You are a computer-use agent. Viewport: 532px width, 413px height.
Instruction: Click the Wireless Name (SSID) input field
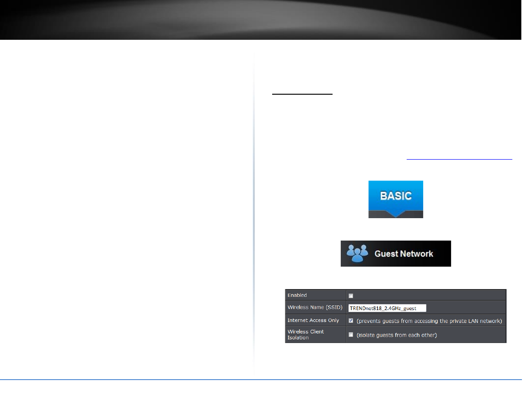tap(387, 308)
